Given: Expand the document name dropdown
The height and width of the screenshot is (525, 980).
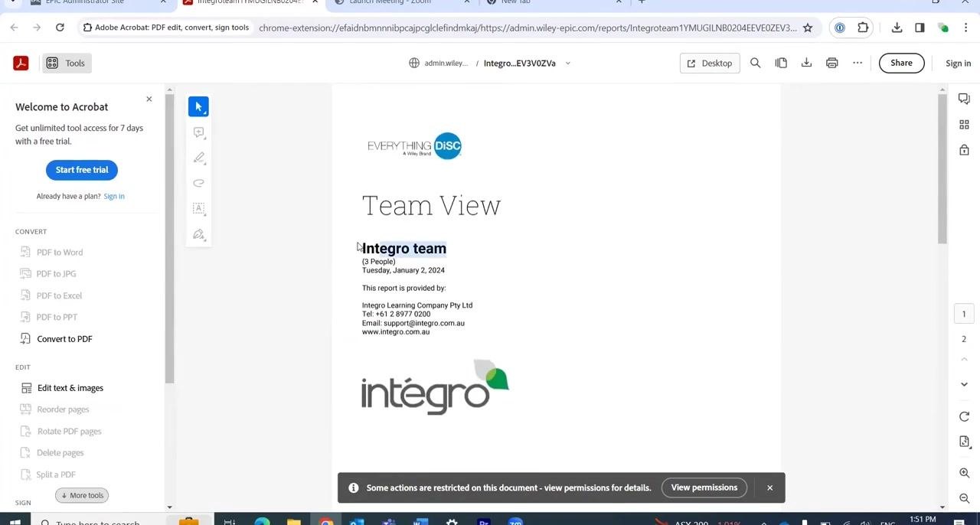Looking at the screenshot, I should 567,64.
